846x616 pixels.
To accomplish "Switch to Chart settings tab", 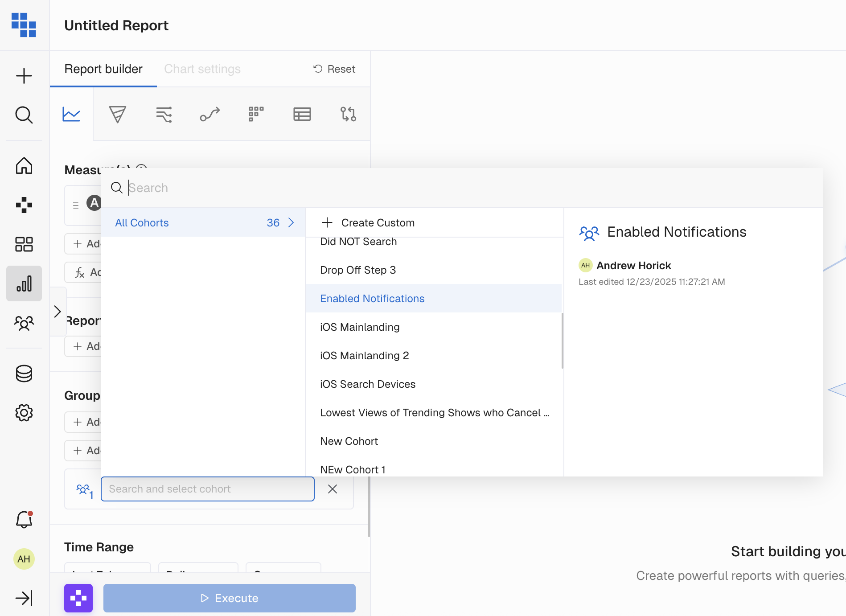I will pyautogui.click(x=202, y=69).
